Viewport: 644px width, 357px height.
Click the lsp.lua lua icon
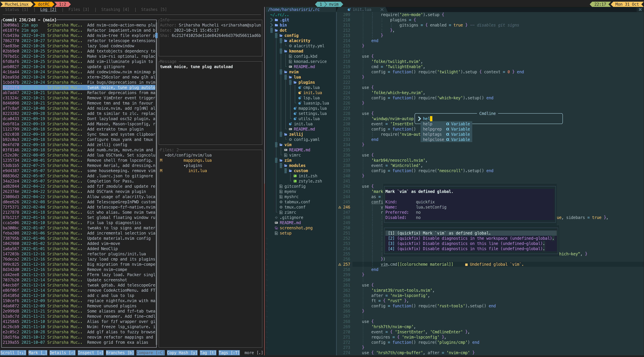(300, 98)
